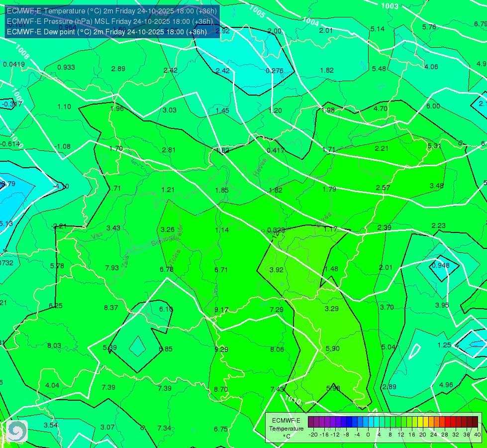Click the dew point value 3.48

[x=437, y=186]
